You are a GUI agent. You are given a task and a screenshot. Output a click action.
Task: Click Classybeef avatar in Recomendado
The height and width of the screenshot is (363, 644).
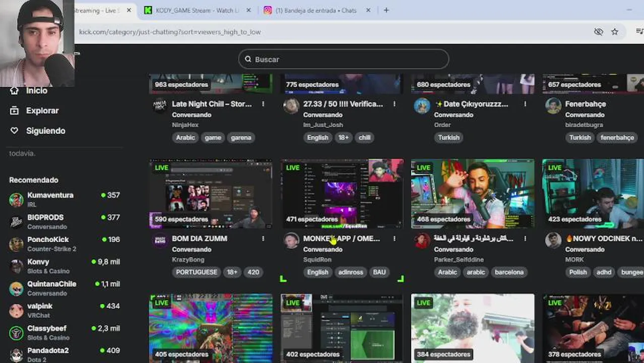coord(16,333)
